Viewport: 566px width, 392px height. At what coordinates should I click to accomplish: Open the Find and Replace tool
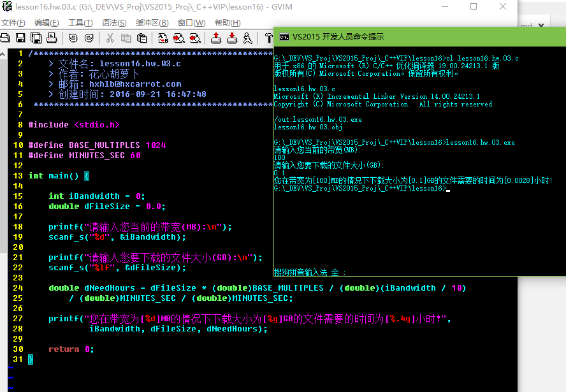(163, 38)
